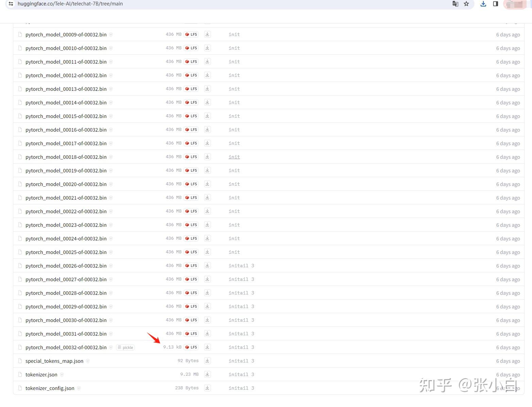Click the 9.23 MB tokenizer.json size
The width and height of the screenshot is (532, 407).
tap(189, 374)
